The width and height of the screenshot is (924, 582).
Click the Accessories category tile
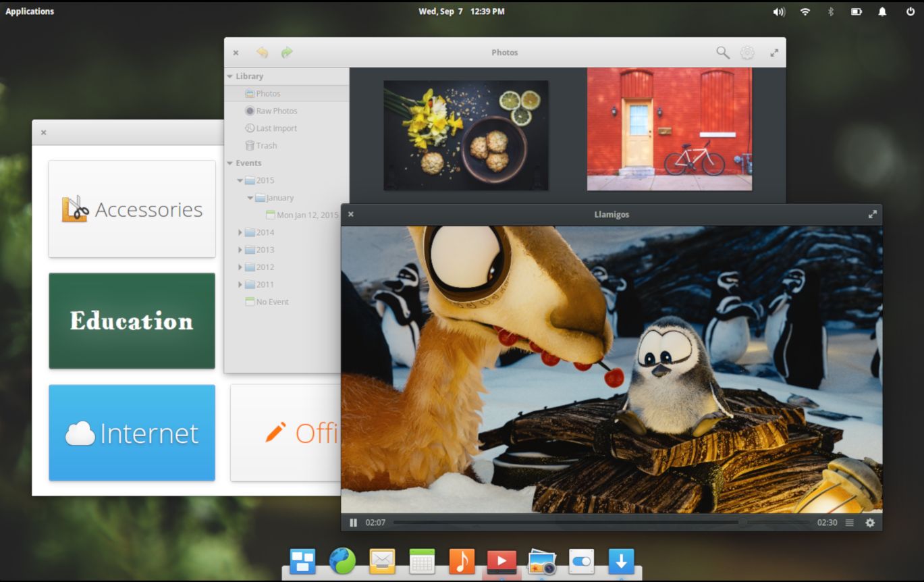point(131,209)
